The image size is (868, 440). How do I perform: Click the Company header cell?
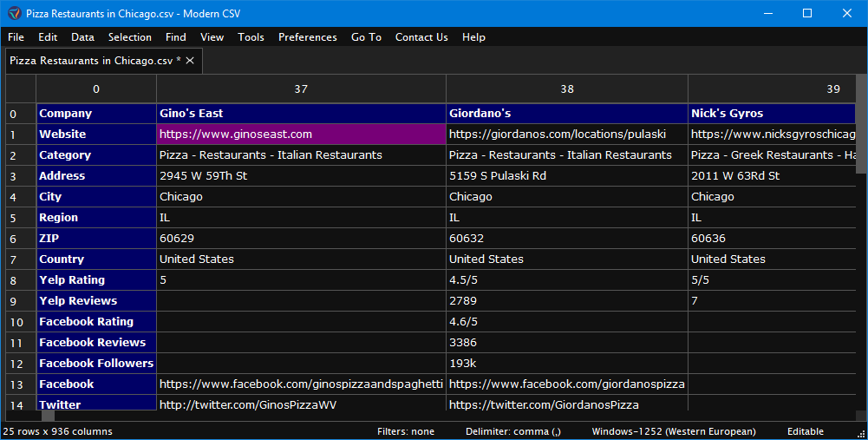96,114
